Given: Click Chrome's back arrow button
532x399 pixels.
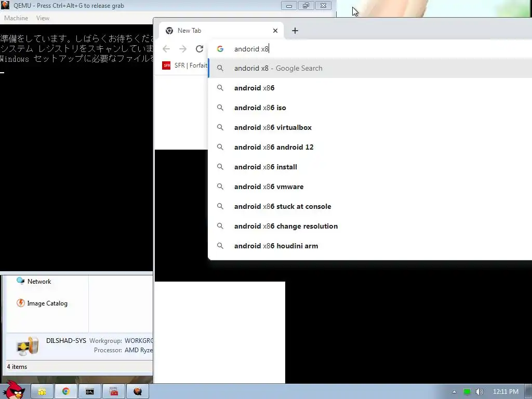Looking at the screenshot, I should [166, 49].
